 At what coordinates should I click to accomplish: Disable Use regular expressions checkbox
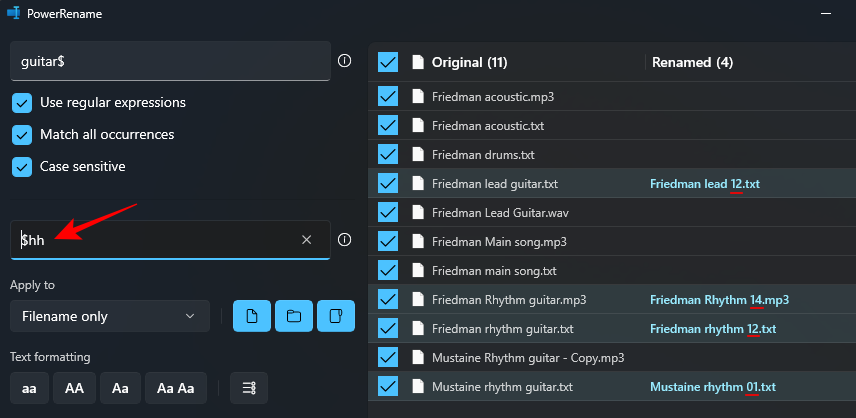click(x=22, y=103)
